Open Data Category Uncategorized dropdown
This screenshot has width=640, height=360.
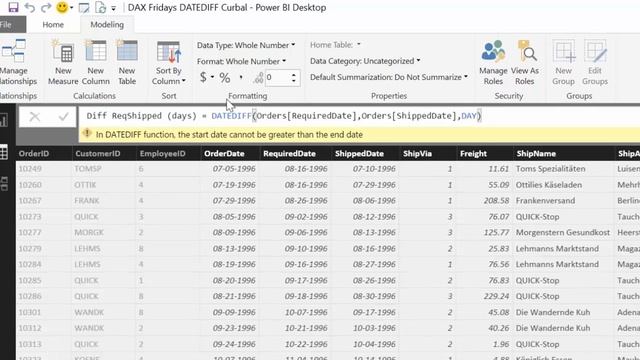click(x=365, y=61)
